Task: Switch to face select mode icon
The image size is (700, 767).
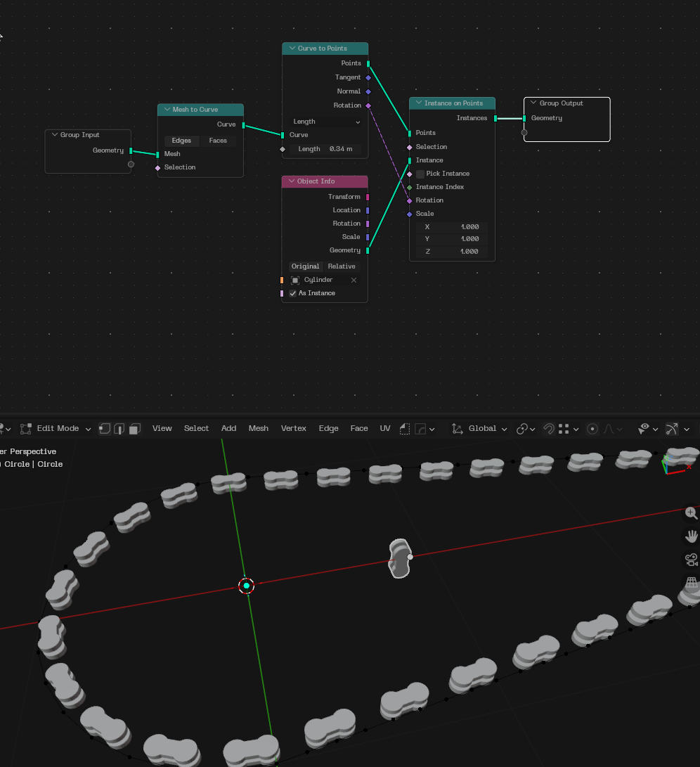Action: pyautogui.click(x=134, y=428)
